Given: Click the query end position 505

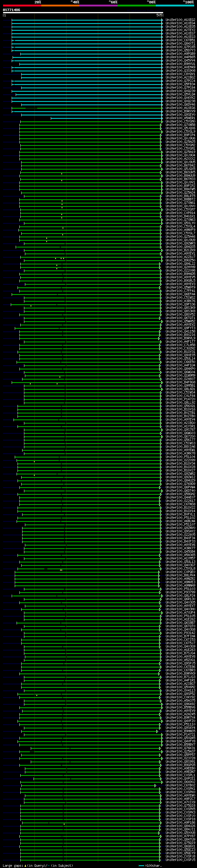Looking at the screenshot, I should (159, 15).
